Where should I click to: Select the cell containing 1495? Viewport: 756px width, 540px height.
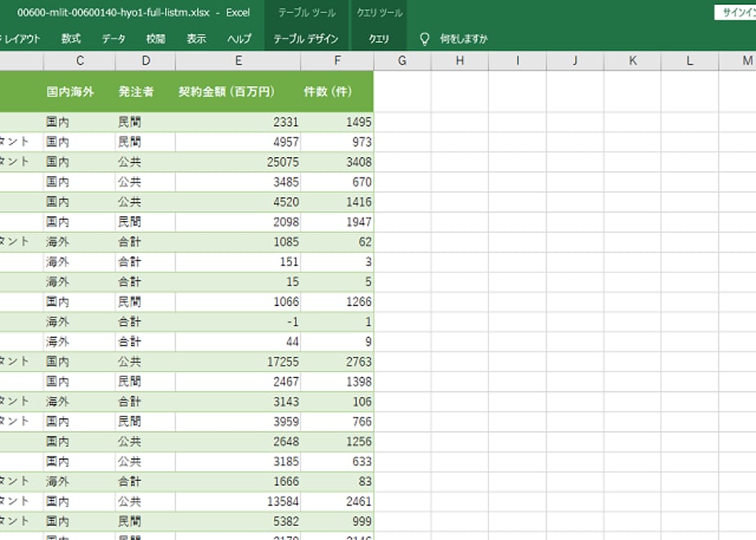coord(337,122)
